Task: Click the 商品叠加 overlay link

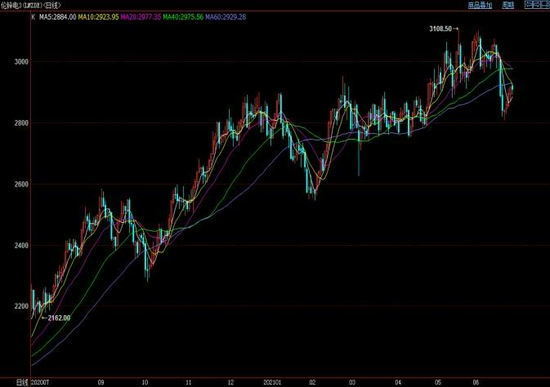Action: [x=480, y=5]
